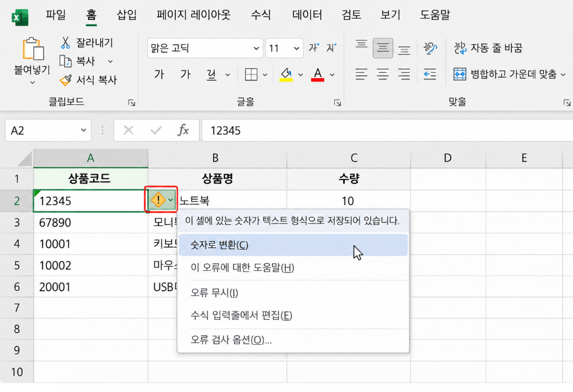Click the Cut (잘라내기) scissors icon
This screenshot has height=392, width=573.
(x=65, y=43)
